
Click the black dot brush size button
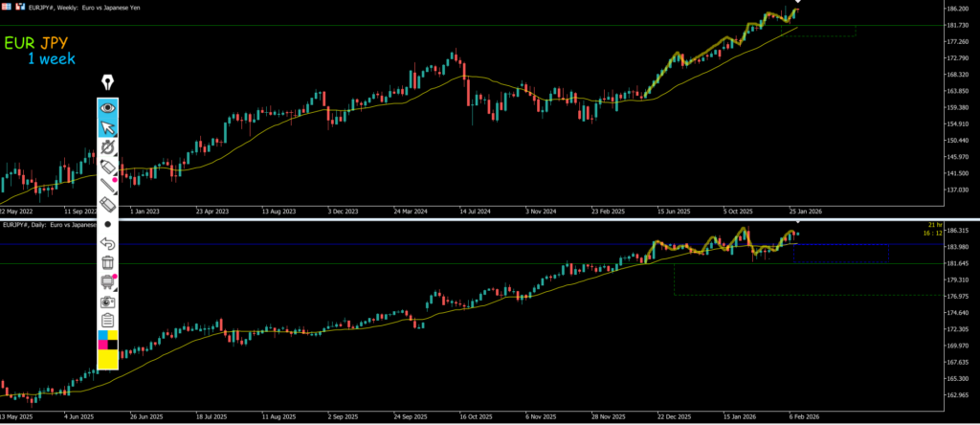(x=108, y=224)
